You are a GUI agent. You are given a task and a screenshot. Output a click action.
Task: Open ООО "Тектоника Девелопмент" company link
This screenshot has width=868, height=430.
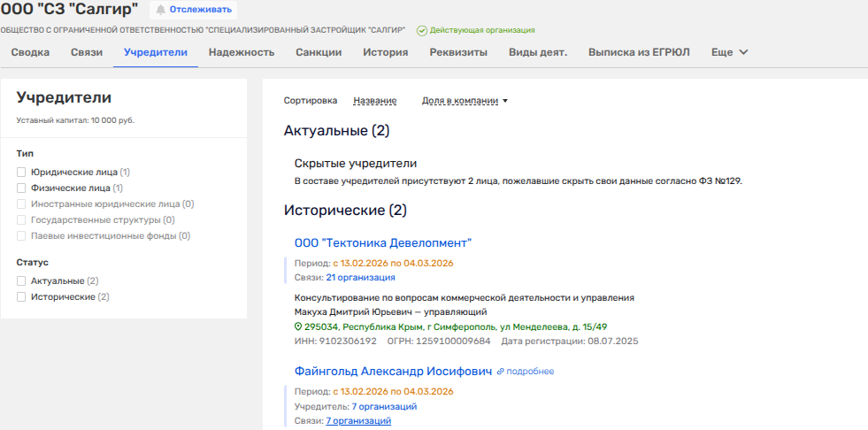(x=382, y=242)
